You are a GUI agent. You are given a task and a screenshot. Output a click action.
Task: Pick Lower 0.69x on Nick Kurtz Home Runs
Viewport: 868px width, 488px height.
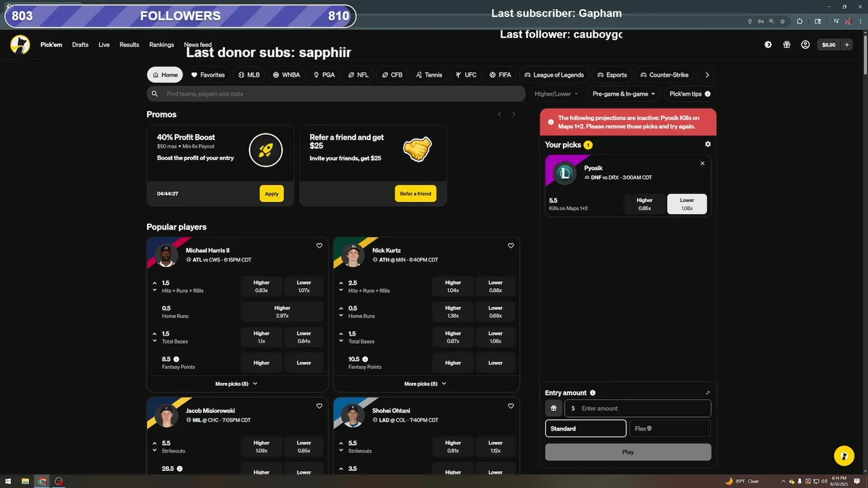click(495, 312)
